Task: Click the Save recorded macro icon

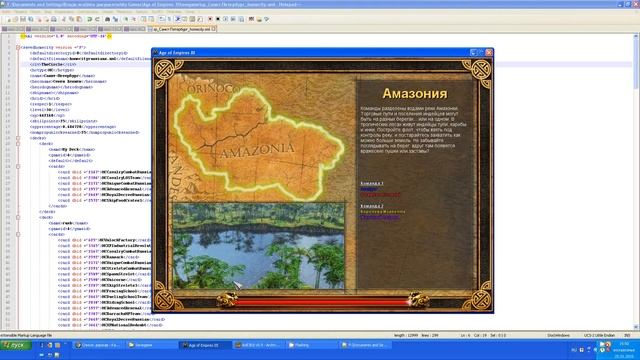Action: (241, 19)
